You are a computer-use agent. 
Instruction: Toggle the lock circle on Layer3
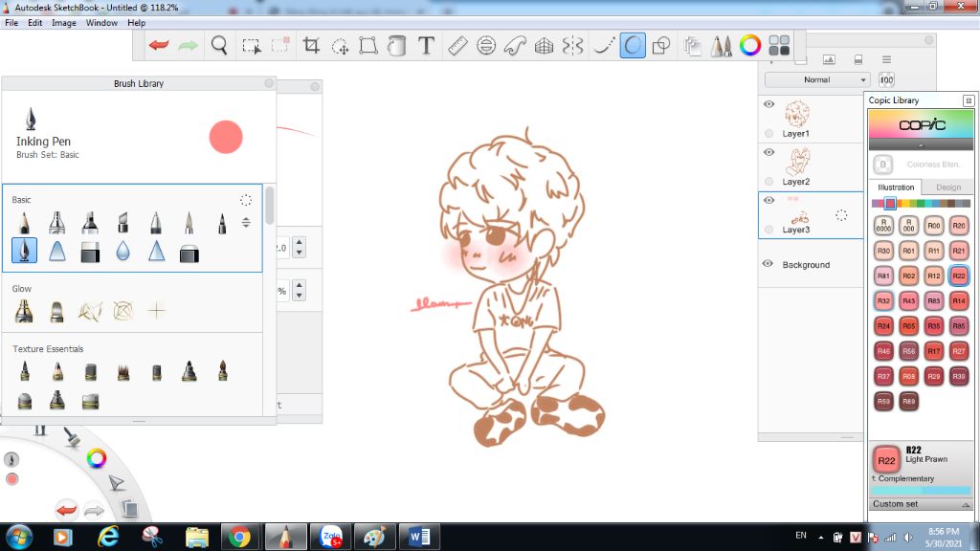(x=768, y=230)
